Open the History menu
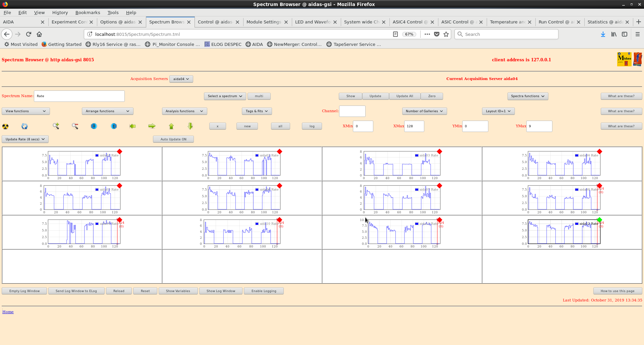 coord(60,12)
